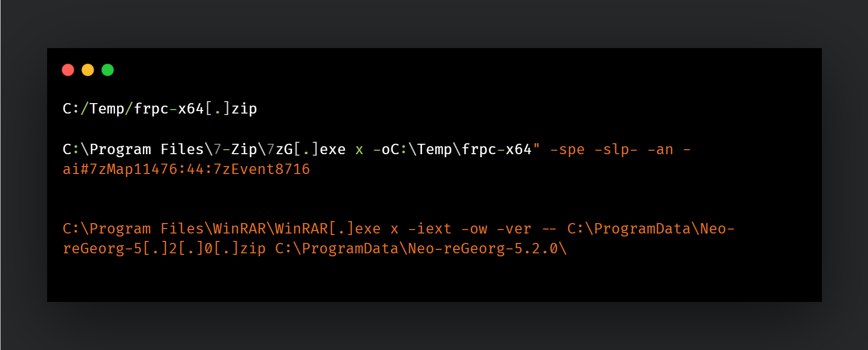Click the green x extract argument
868x350 pixels.
359,150
